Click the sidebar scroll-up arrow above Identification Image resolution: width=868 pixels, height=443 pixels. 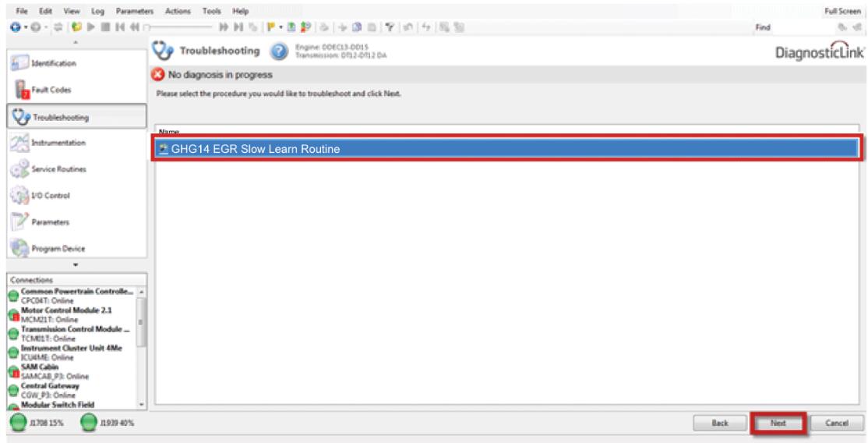pos(76,43)
